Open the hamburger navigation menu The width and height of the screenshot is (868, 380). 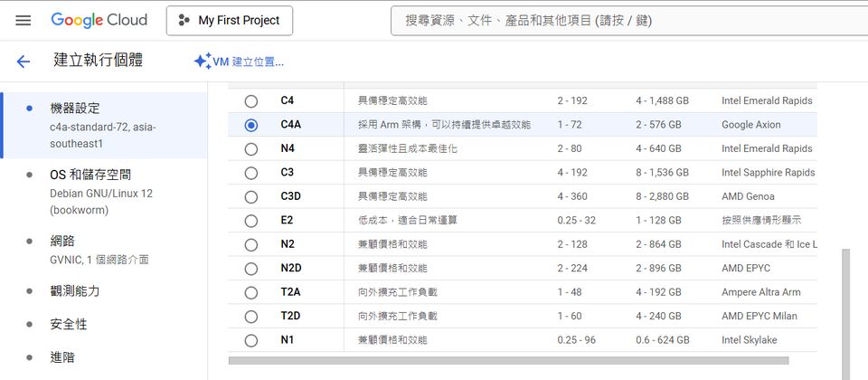24,21
